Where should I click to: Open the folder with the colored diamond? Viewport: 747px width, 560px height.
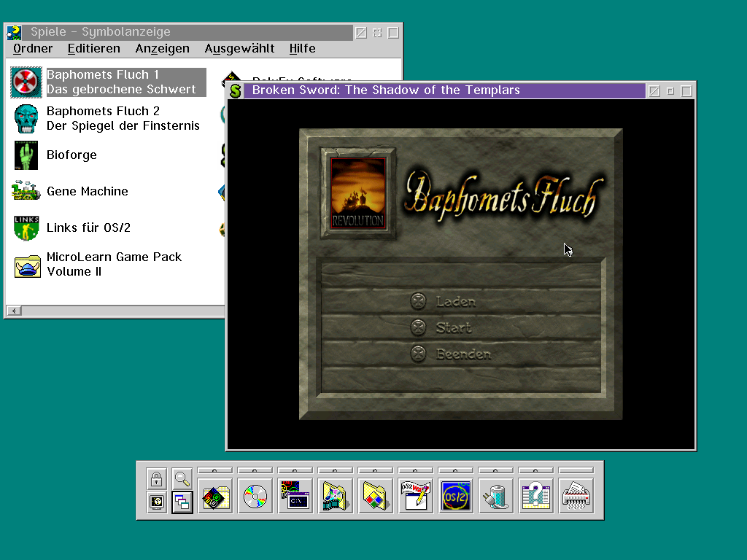pos(375,496)
